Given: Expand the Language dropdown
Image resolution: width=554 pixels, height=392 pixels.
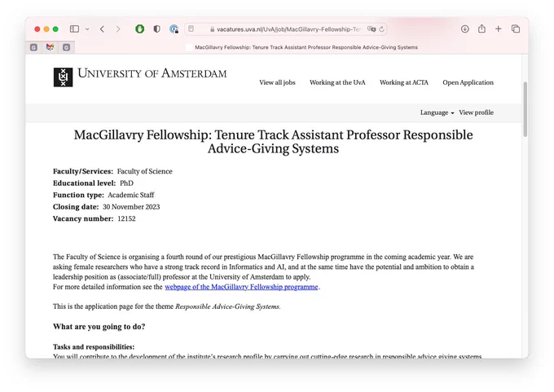Looking at the screenshot, I should click(x=437, y=112).
